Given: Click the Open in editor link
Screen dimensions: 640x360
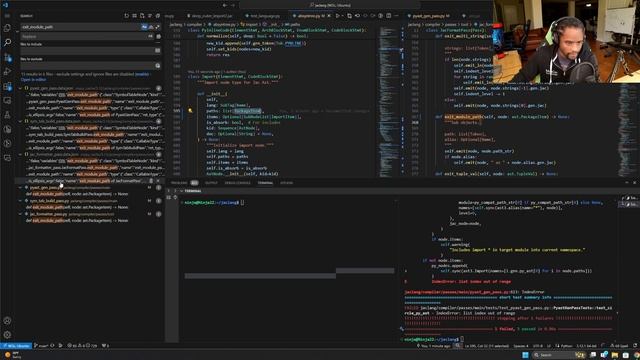Looking at the screenshot, I should 33,80.
